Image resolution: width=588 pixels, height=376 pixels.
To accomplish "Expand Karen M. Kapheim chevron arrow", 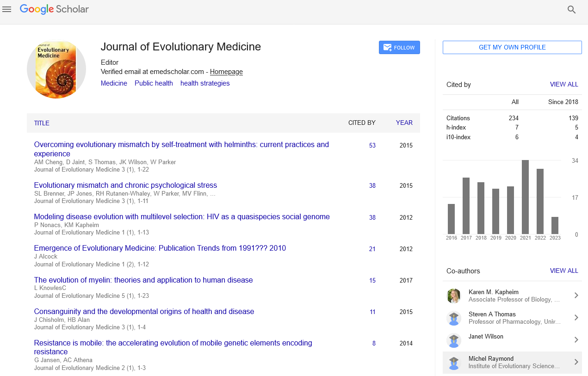I will (x=576, y=296).
